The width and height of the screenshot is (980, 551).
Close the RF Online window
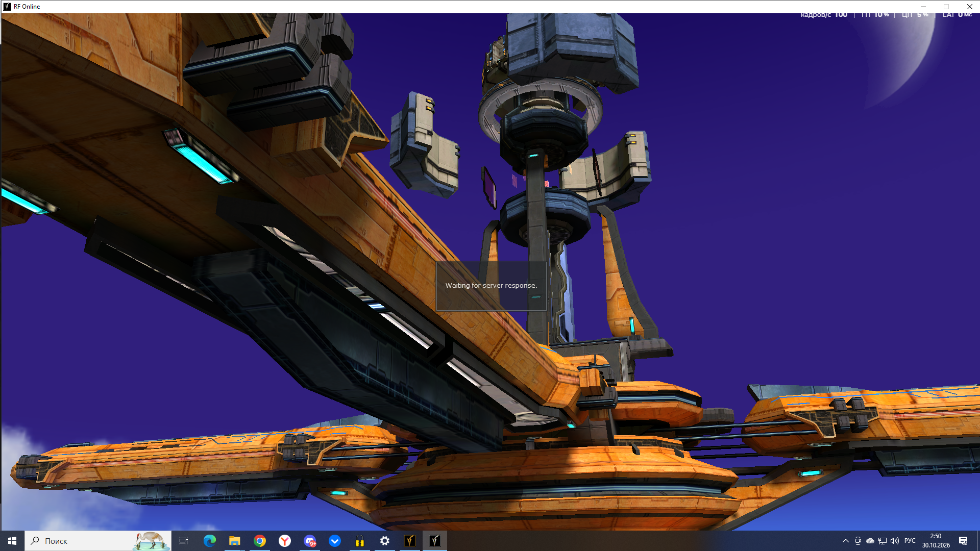[969, 7]
